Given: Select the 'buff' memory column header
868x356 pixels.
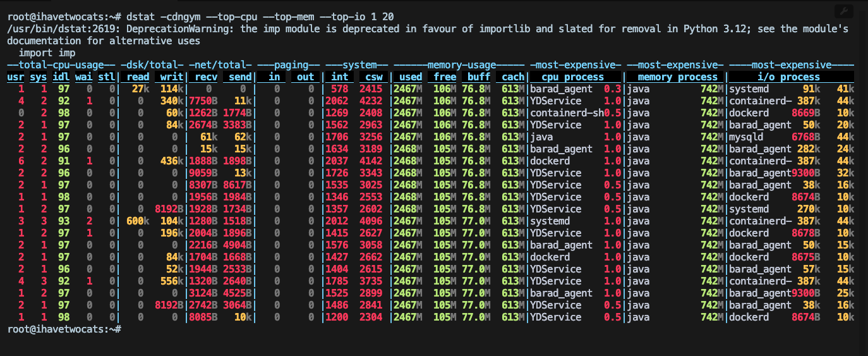Looking at the screenshot, I should coord(479,77).
